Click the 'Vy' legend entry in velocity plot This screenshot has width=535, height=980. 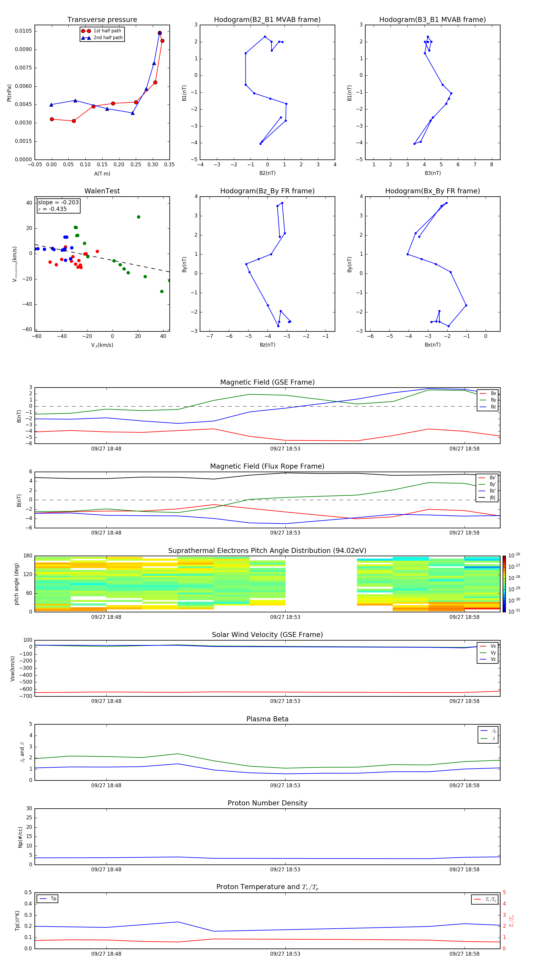coord(488,653)
